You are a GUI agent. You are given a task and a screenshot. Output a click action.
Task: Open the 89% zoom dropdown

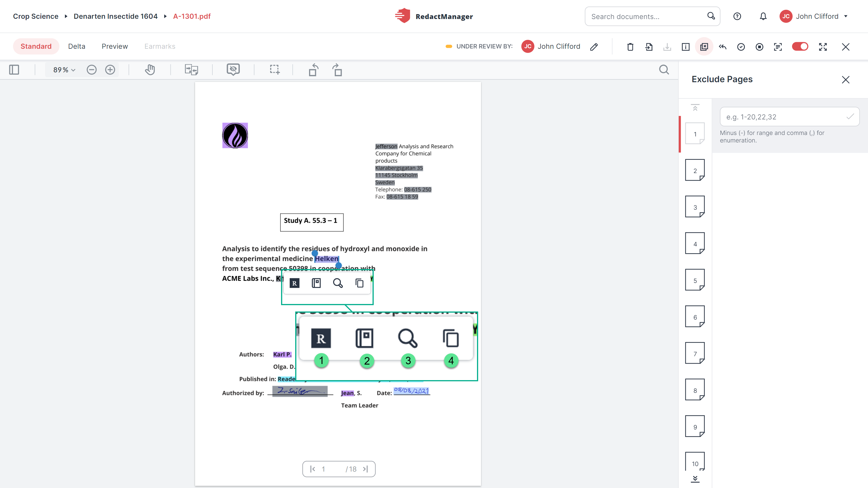(64, 70)
